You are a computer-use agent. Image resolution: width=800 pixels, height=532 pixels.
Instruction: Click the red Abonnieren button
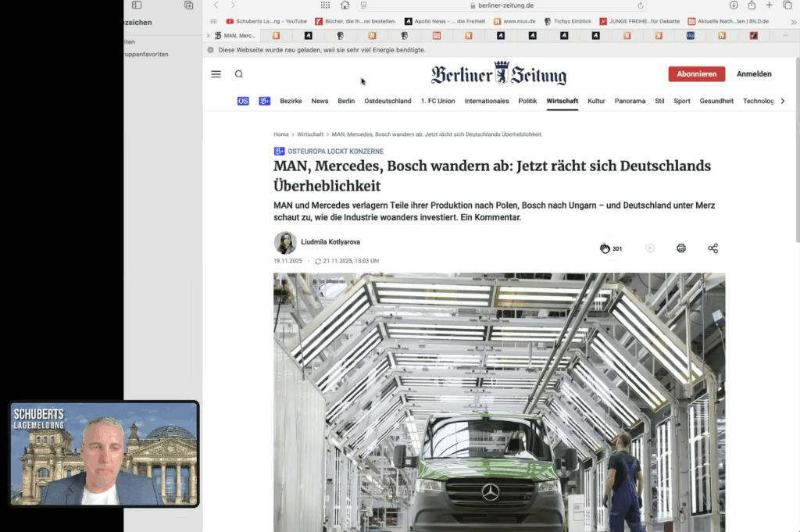click(696, 74)
